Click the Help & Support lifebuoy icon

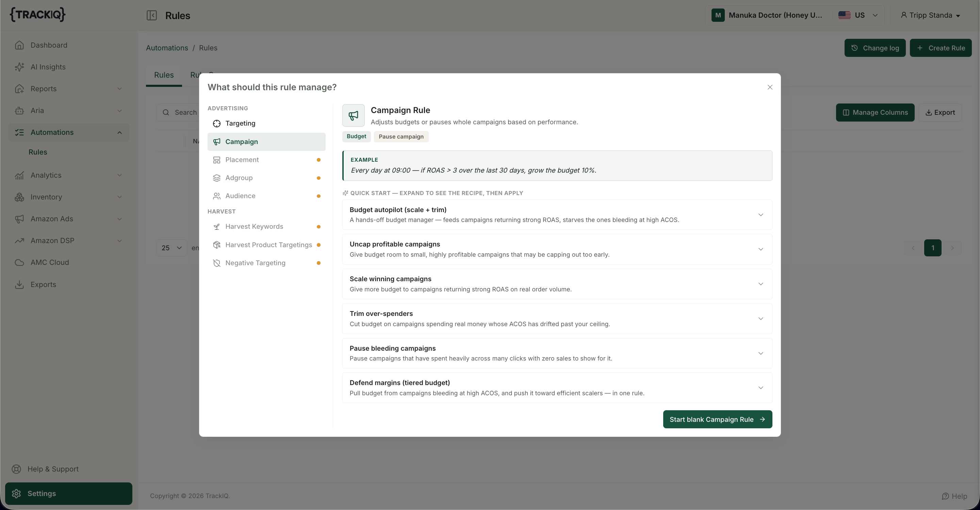pyautogui.click(x=16, y=469)
